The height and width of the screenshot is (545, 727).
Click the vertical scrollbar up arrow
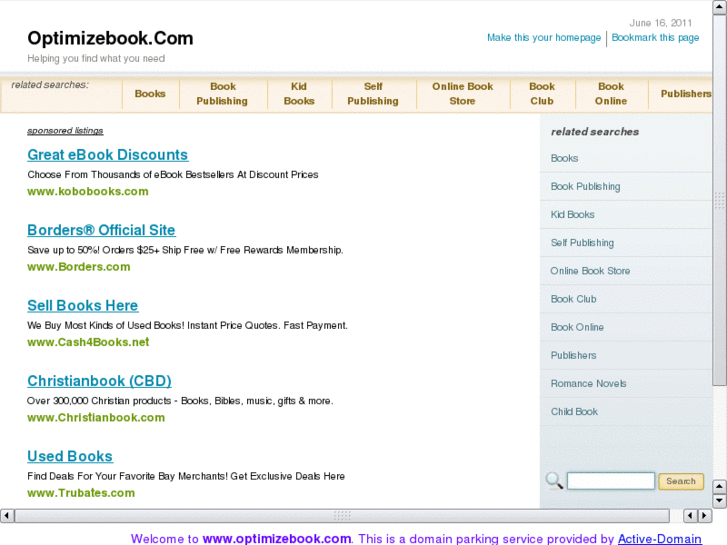(x=719, y=7)
